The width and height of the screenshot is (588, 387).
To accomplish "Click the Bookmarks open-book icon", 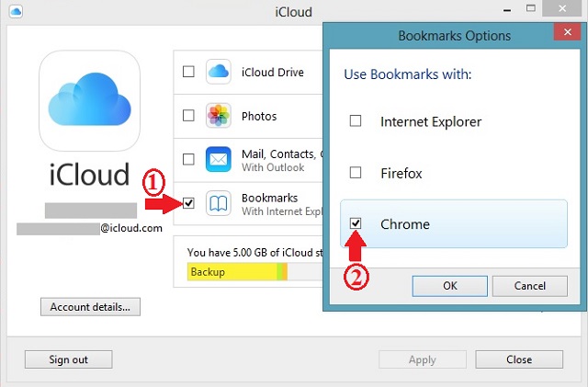I will coord(218,203).
